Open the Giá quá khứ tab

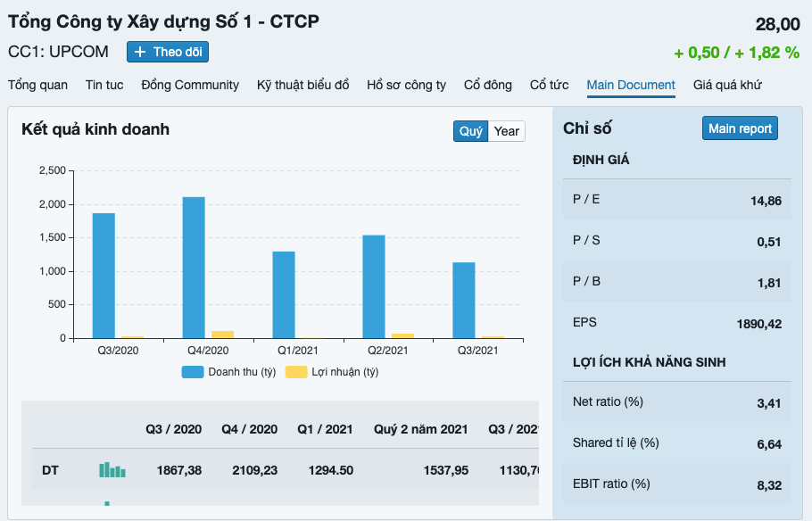[x=727, y=85]
